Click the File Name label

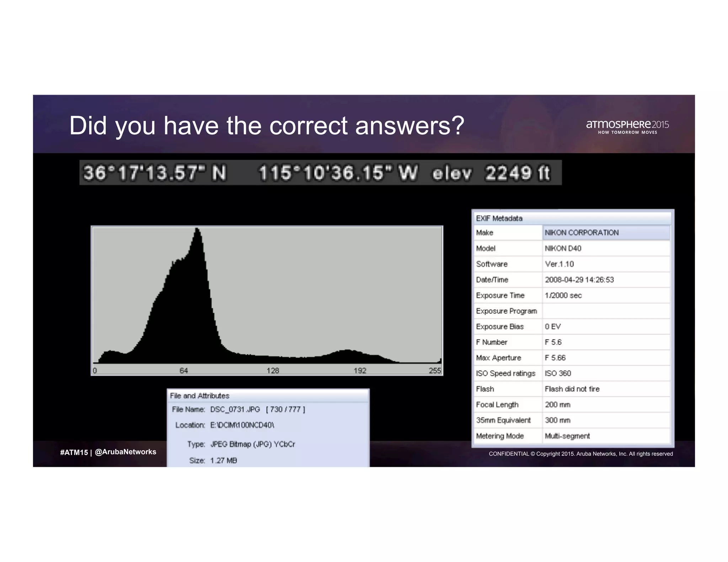[x=188, y=409]
